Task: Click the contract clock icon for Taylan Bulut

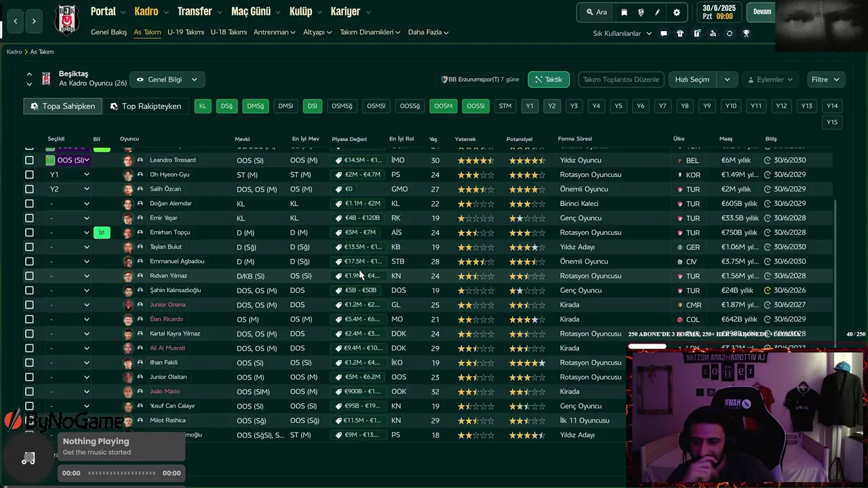Action: pos(768,247)
